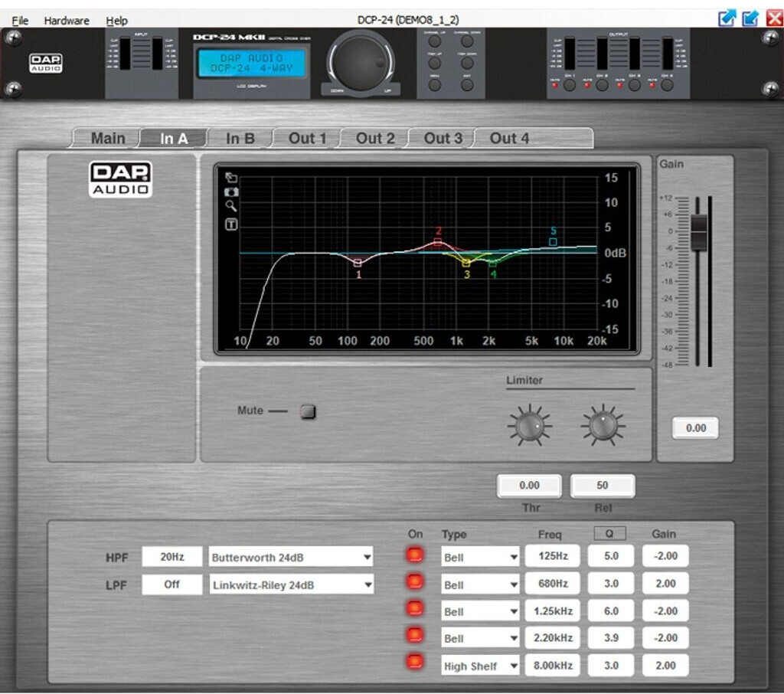The height and width of the screenshot is (694, 784).
Task: Click the camera snapshot icon in the EQ graph
Action: 231,192
